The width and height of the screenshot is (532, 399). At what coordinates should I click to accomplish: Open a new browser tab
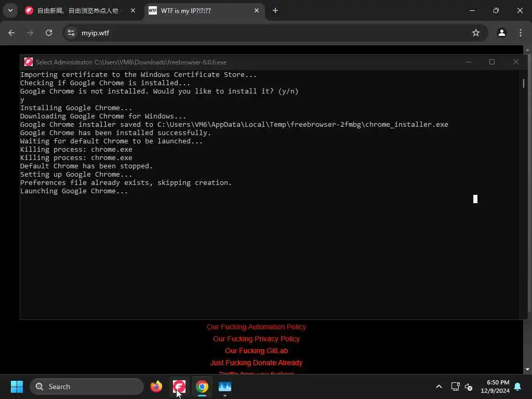275,10
